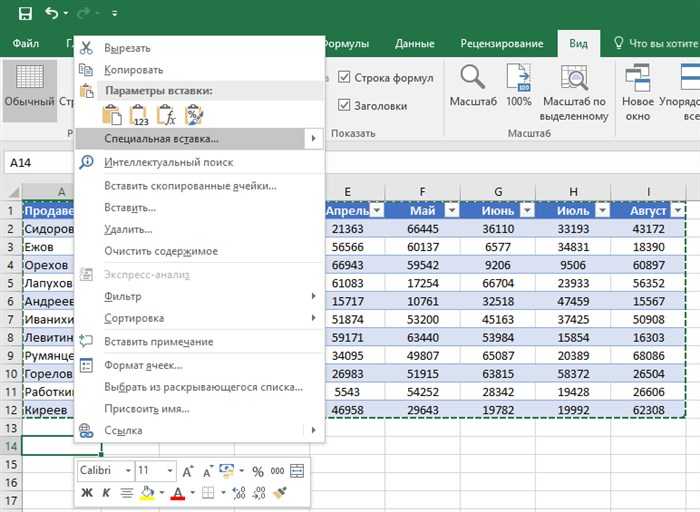The height and width of the screenshot is (512, 700).
Task: Switch to the Рецензирование ribbon tab
Action: tap(502, 43)
